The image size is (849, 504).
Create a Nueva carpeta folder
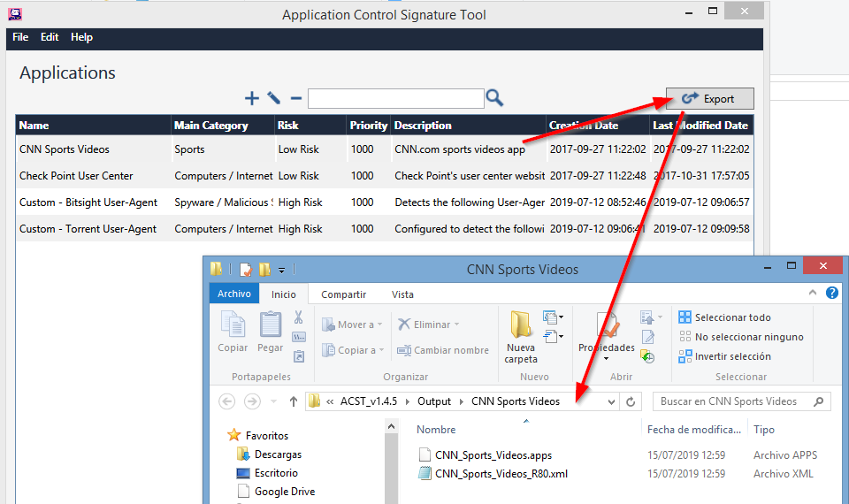[x=521, y=337]
